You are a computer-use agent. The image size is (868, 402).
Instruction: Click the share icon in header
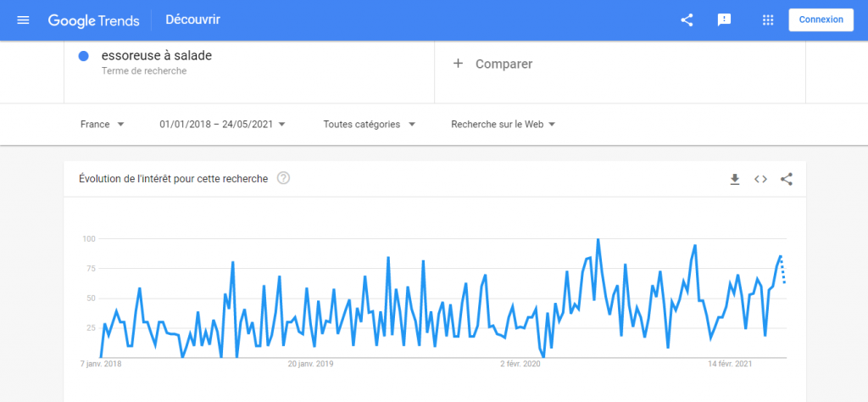[x=687, y=20]
